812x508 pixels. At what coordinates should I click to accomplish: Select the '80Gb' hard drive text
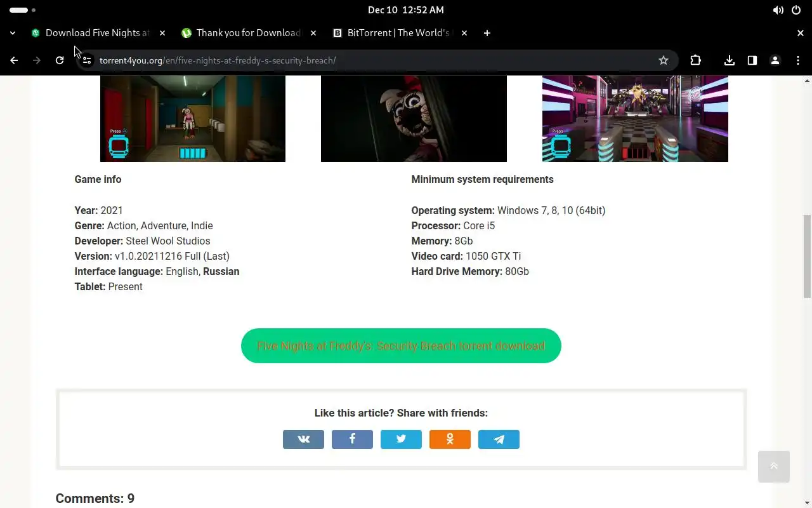point(517,272)
